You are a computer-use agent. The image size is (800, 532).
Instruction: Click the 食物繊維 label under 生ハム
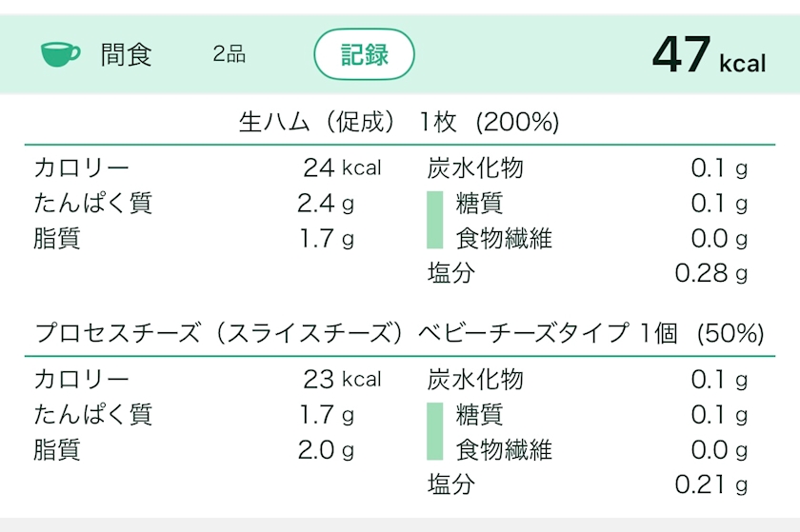(504, 238)
